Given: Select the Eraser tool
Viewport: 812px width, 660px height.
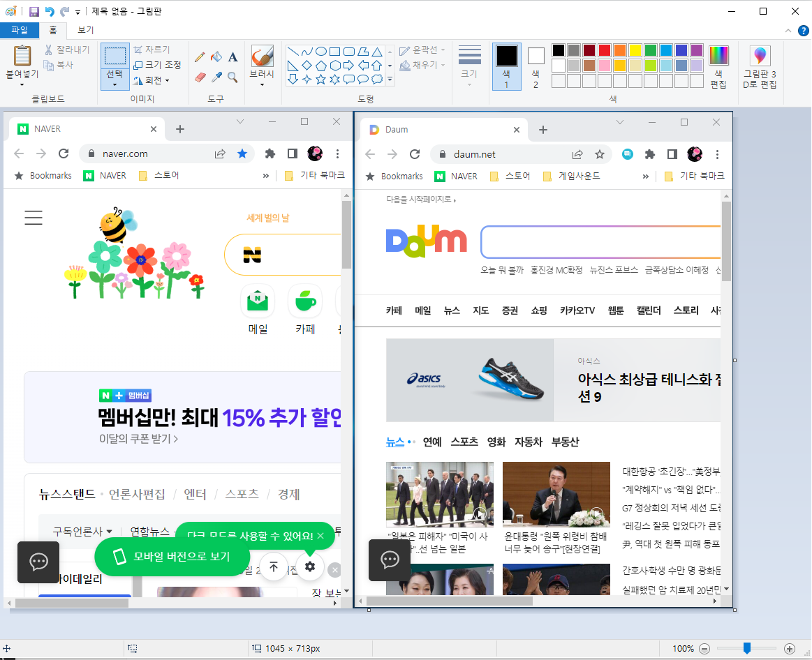Looking at the screenshot, I should click(x=200, y=77).
